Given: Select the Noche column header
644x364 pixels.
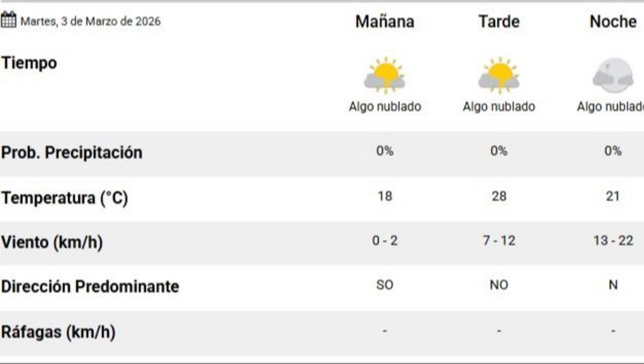Looking at the screenshot, I should [x=613, y=22].
